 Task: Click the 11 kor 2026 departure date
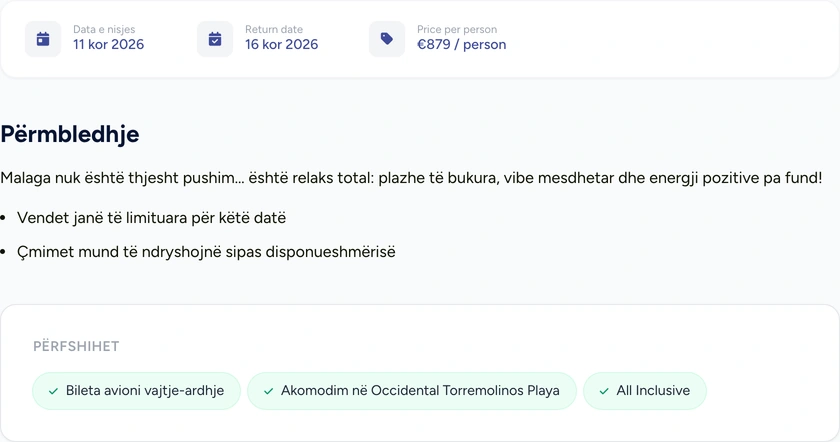click(109, 44)
